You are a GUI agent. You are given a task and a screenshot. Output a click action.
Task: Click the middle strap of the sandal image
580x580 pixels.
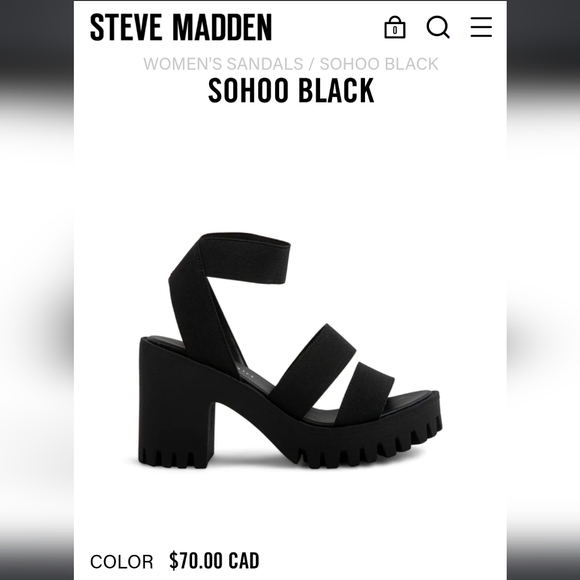(313, 366)
